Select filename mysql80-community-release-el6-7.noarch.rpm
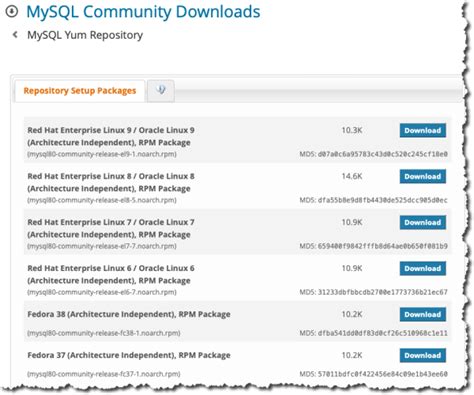This screenshot has height=395, width=474. click(102, 292)
